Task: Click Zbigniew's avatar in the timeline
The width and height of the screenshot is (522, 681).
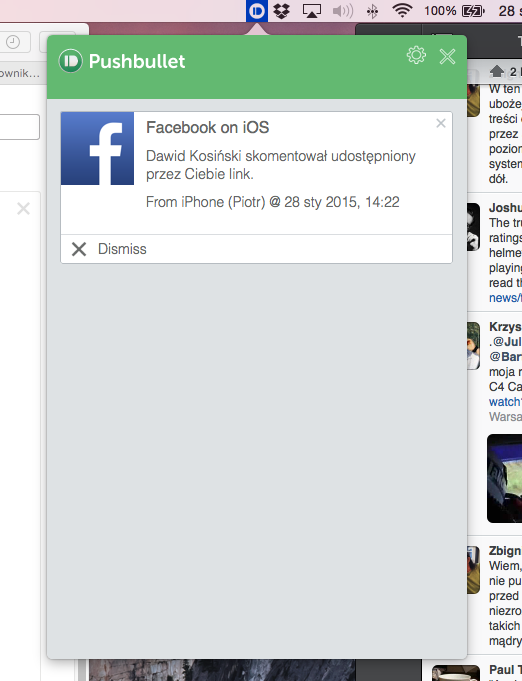Action: click(473, 569)
